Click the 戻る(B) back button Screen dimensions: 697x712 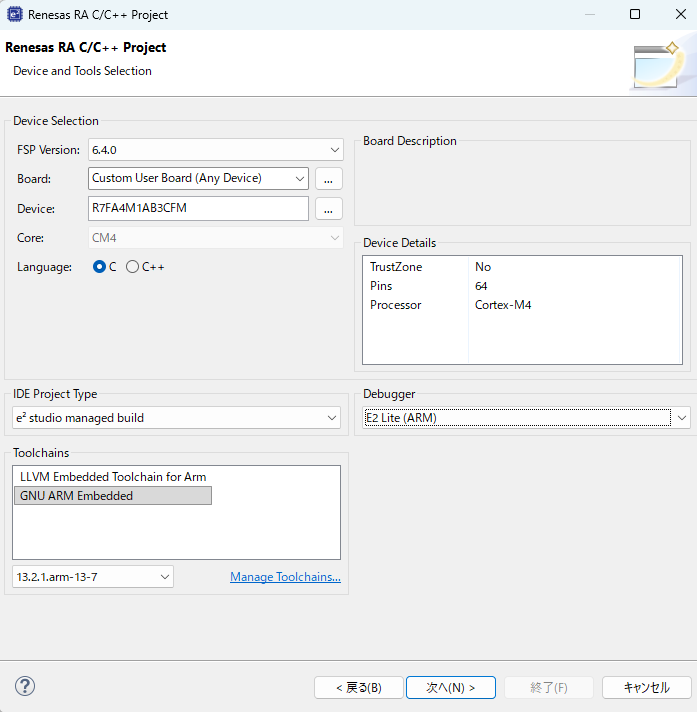point(359,687)
